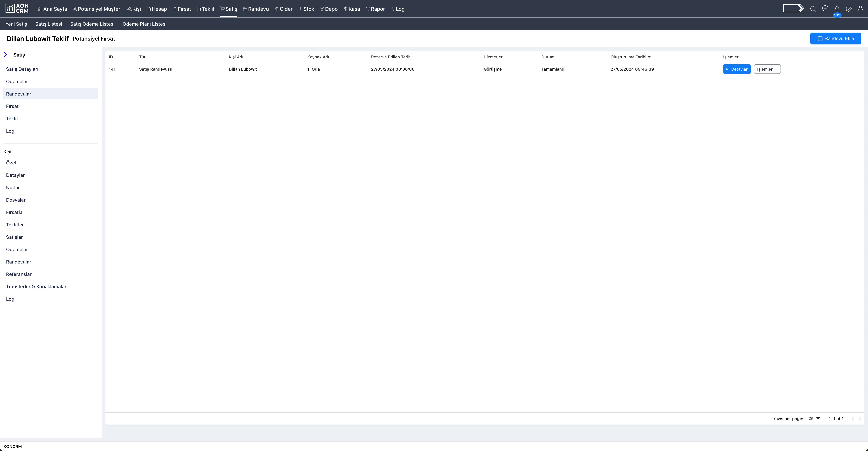Open Potansiyel Müşteri menu

coord(97,9)
